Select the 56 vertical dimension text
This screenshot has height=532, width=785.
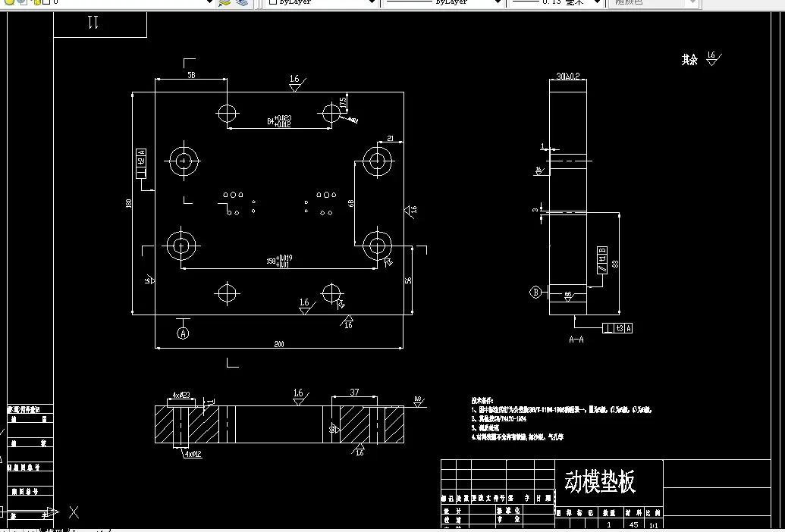(x=408, y=280)
